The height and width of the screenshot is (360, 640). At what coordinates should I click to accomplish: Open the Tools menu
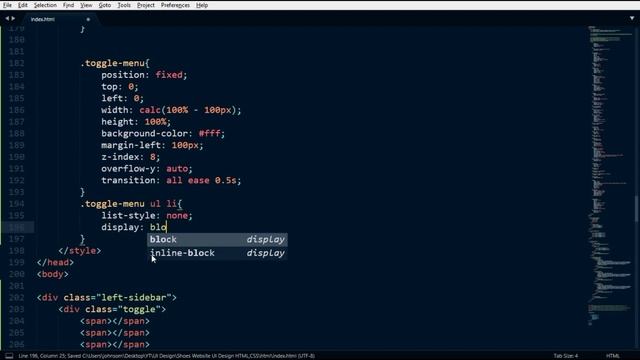pyautogui.click(x=124, y=5)
